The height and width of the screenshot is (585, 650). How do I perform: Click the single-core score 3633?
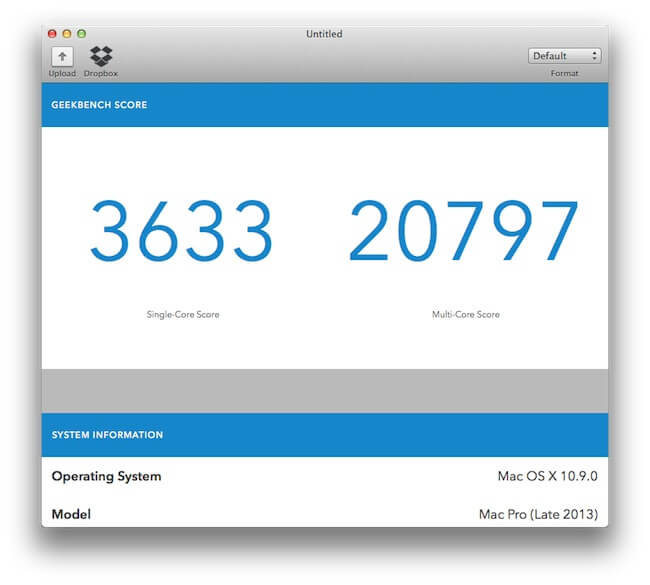pos(182,231)
